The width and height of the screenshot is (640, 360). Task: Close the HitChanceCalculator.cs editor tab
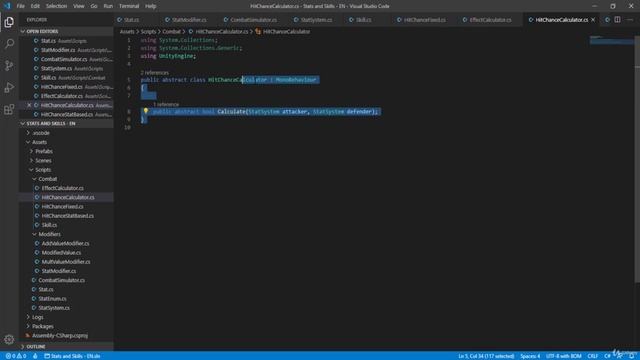coord(593,20)
